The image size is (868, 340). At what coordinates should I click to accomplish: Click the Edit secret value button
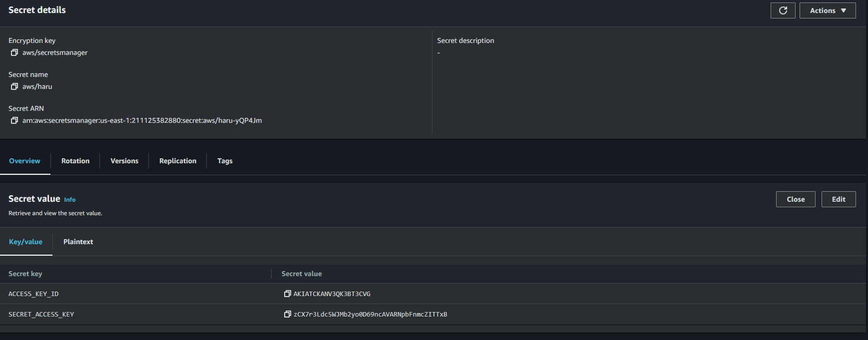(838, 199)
